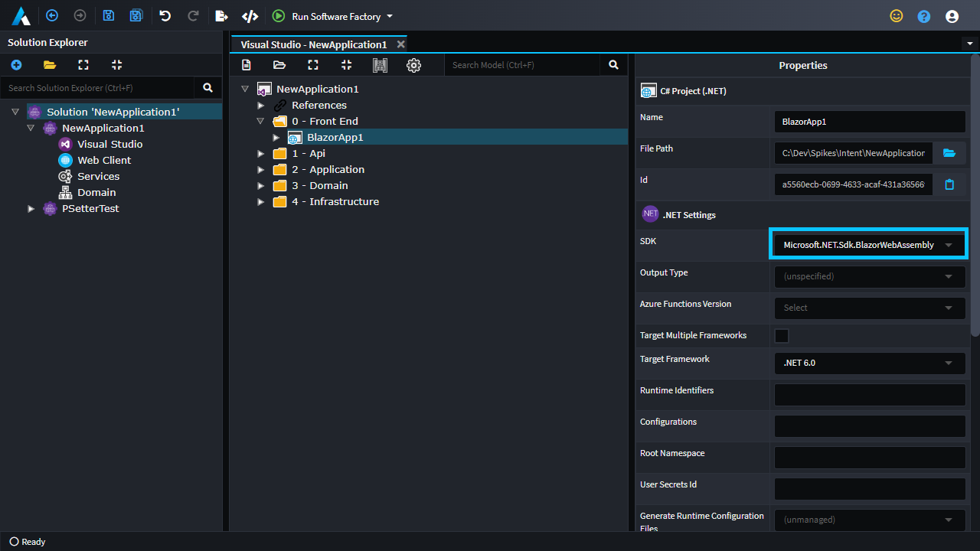Click the Intent Architect logo icon
Viewport: 980px width, 551px height.
tap(21, 15)
